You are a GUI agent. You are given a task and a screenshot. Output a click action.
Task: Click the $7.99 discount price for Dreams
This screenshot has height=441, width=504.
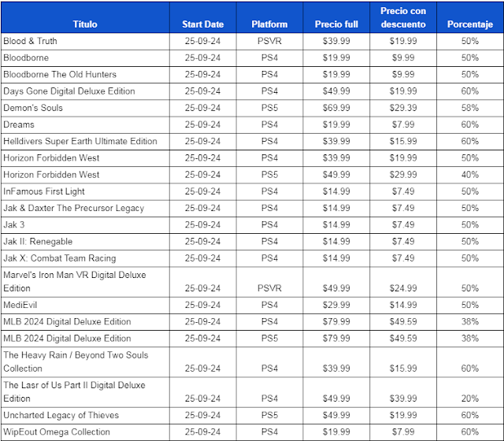pos(403,124)
